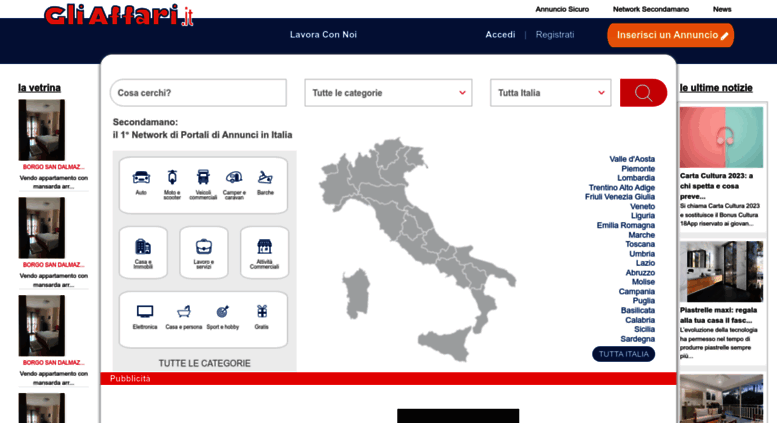Click TUTTE LE CATEGORIE link
The width and height of the screenshot is (777, 423).
pyautogui.click(x=204, y=363)
